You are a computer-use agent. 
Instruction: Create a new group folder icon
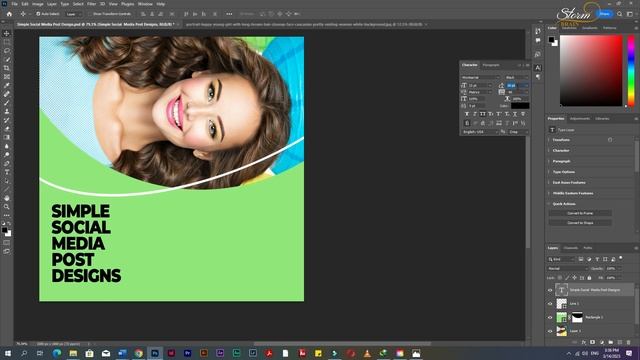pyautogui.click(x=611, y=342)
